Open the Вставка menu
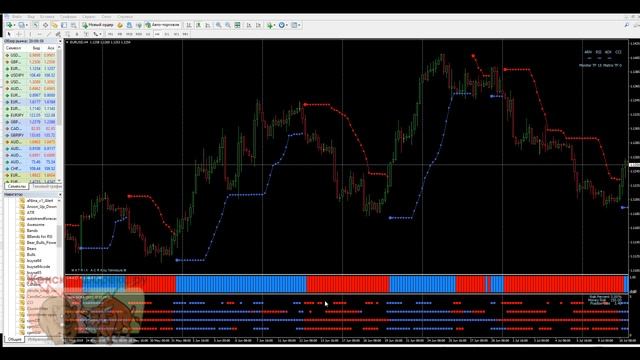 point(47,17)
